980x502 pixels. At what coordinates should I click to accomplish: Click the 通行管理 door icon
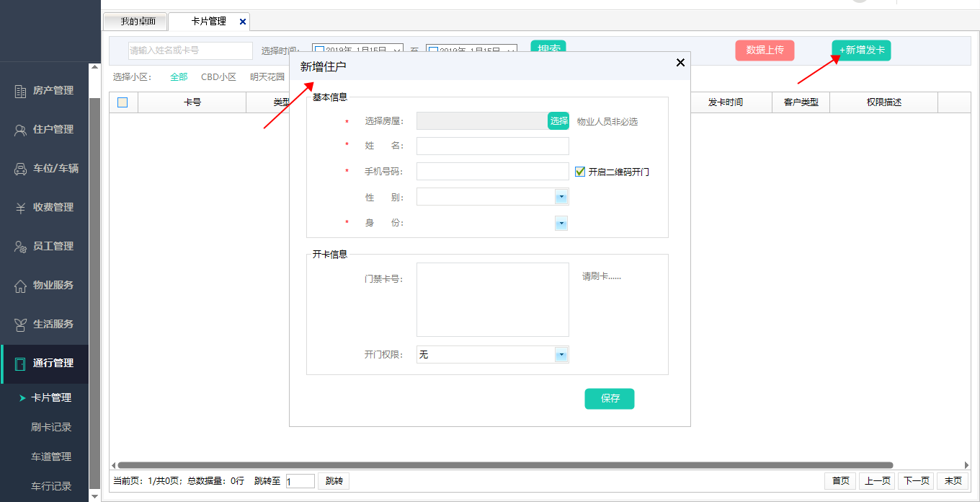click(21, 364)
